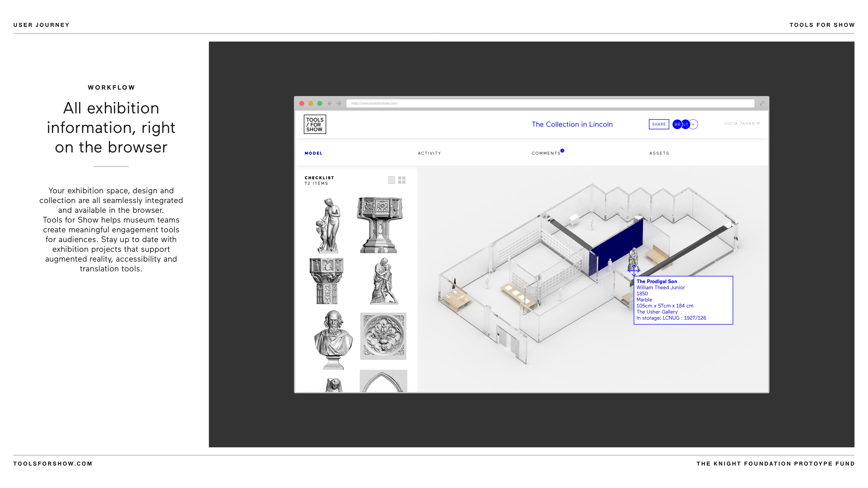Click William Theed Junior artist name
Image resolution: width=868 pixels, height=488 pixels.
tap(660, 288)
